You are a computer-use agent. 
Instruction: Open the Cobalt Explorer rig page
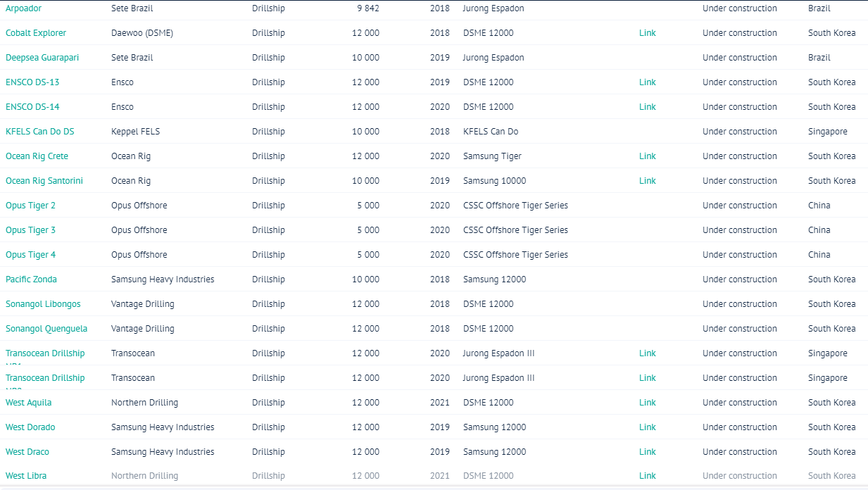[36, 33]
